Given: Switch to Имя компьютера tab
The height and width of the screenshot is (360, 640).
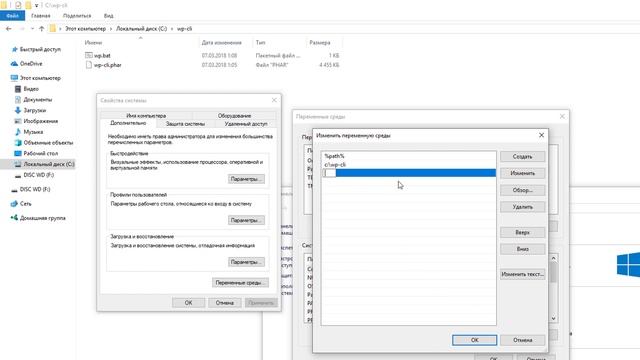Looking at the screenshot, I should pyautogui.click(x=146, y=116).
